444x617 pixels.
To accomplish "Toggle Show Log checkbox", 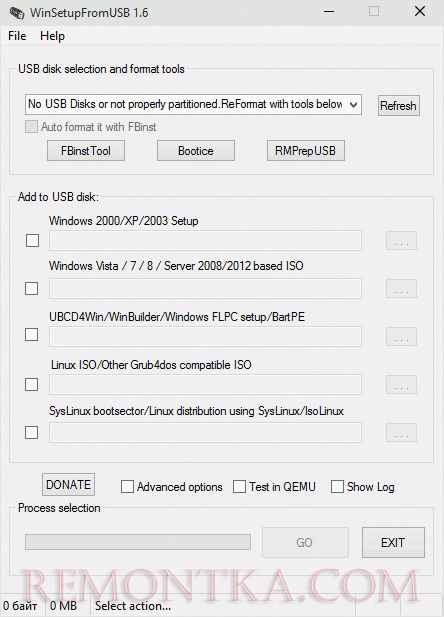I will click(337, 487).
